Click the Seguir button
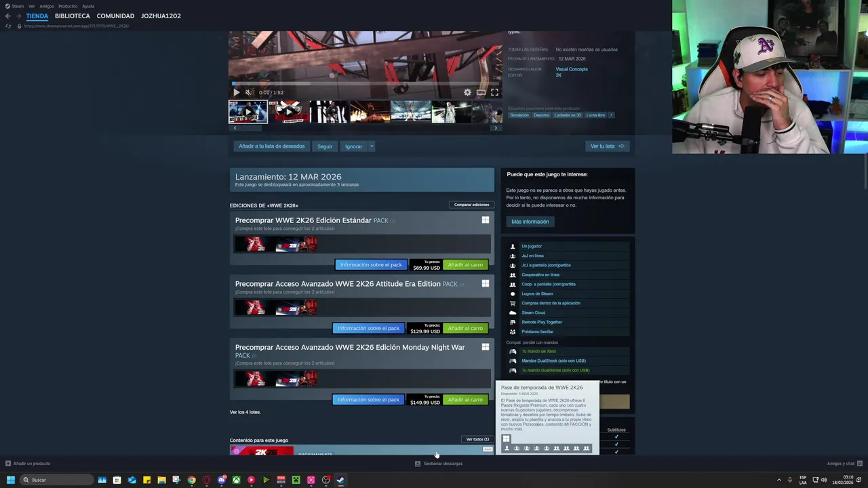The height and width of the screenshot is (488, 868). pyautogui.click(x=325, y=146)
